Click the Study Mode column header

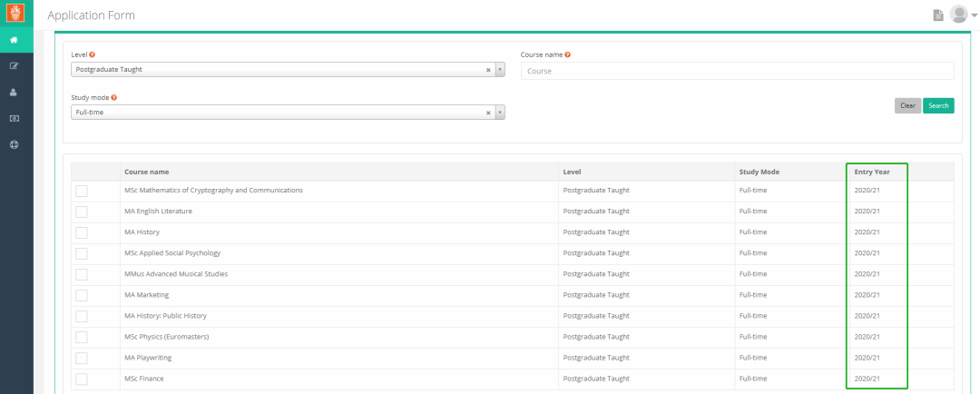[759, 172]
